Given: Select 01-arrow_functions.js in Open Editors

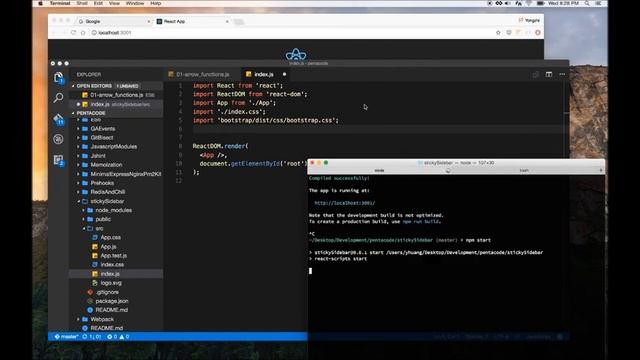Looking at the screenshot, I should 117,95.
